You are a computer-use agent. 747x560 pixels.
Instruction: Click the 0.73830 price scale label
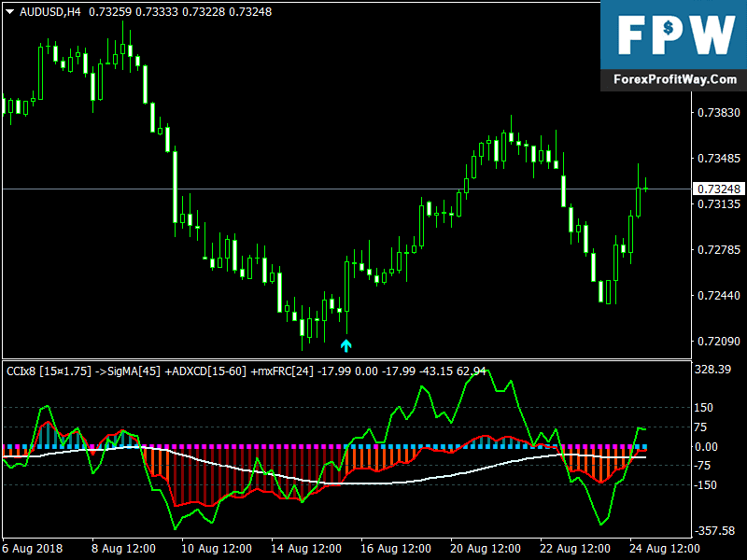718,113
